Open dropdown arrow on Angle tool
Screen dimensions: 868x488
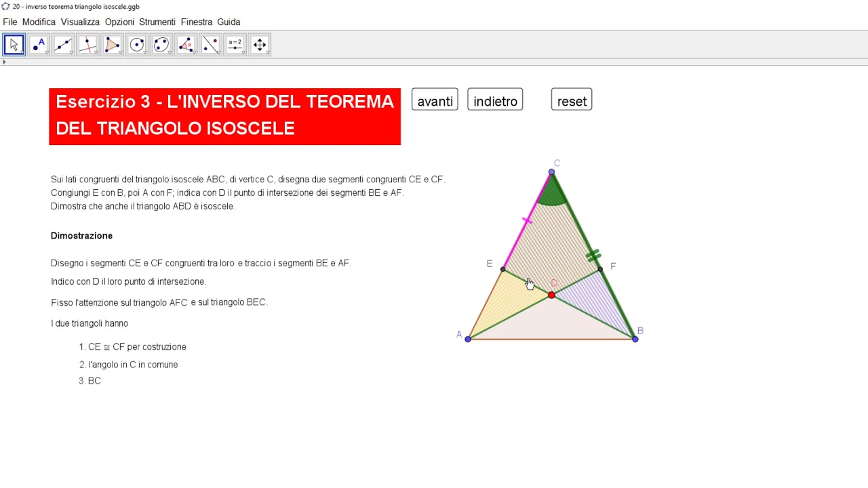click(x=194, y=53)
